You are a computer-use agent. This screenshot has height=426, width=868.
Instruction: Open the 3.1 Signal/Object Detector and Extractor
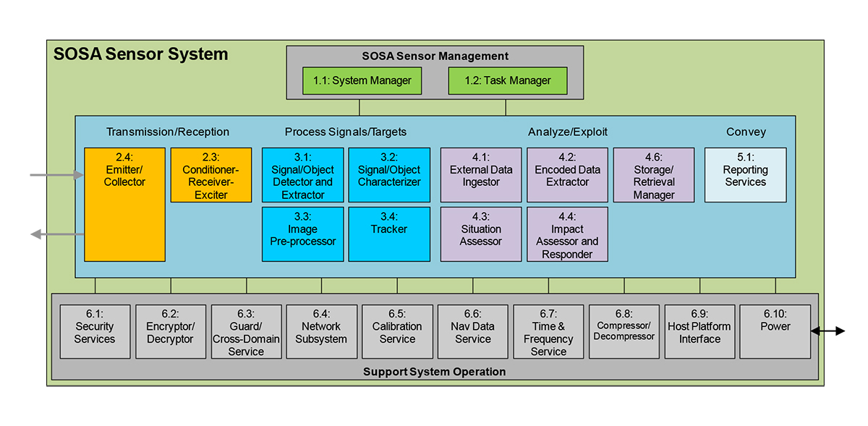[302, 174]
